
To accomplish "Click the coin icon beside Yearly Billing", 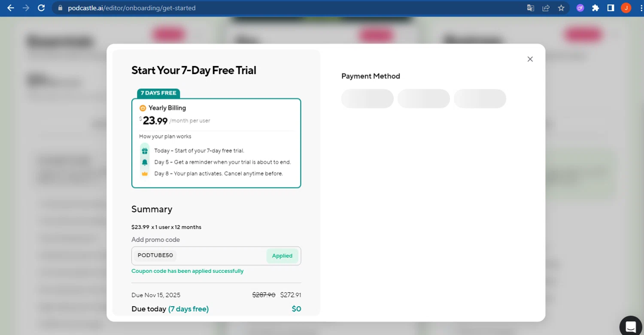I will point(143,108).
